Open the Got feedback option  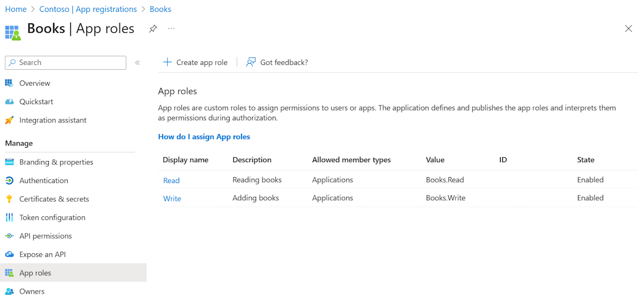pos(277,62)
